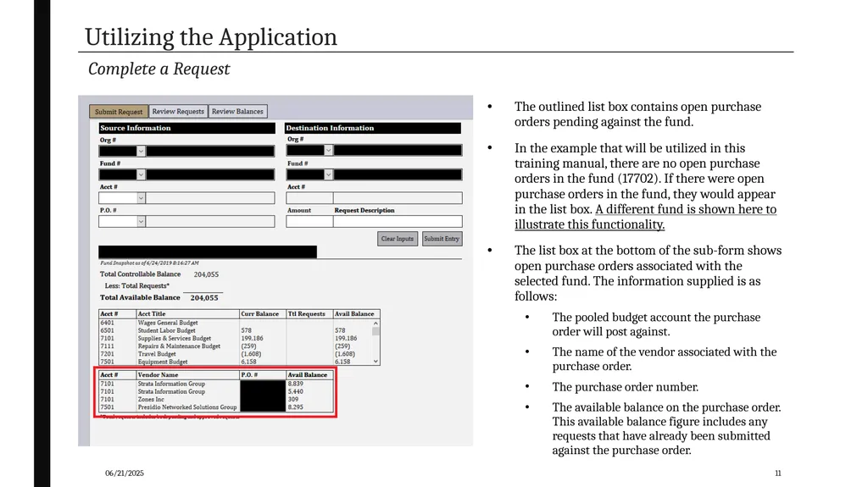Image resolution: width=868 pixels, height=487 pixels.
Task: Expand the P.O. # dropdown
Action: click(x=142, y=221)
